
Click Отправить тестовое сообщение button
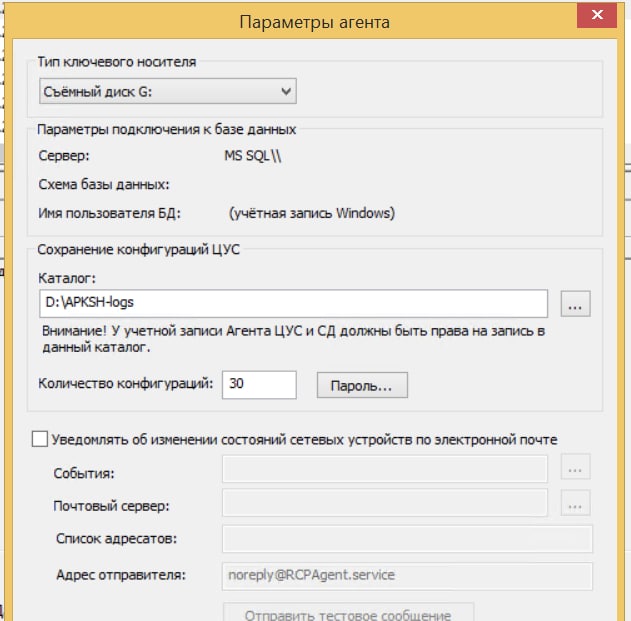pos(348,613)
